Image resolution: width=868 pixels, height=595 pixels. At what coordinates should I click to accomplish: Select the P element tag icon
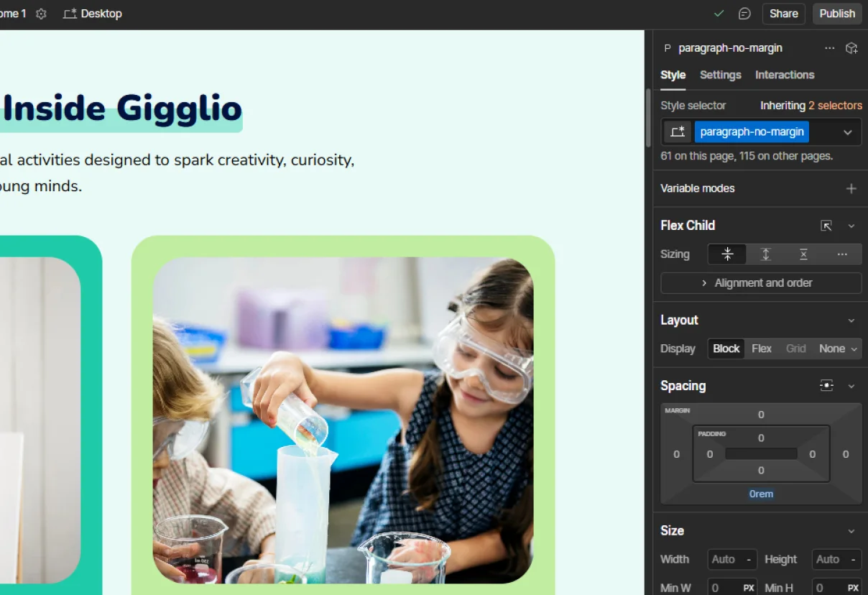point(668,48)
